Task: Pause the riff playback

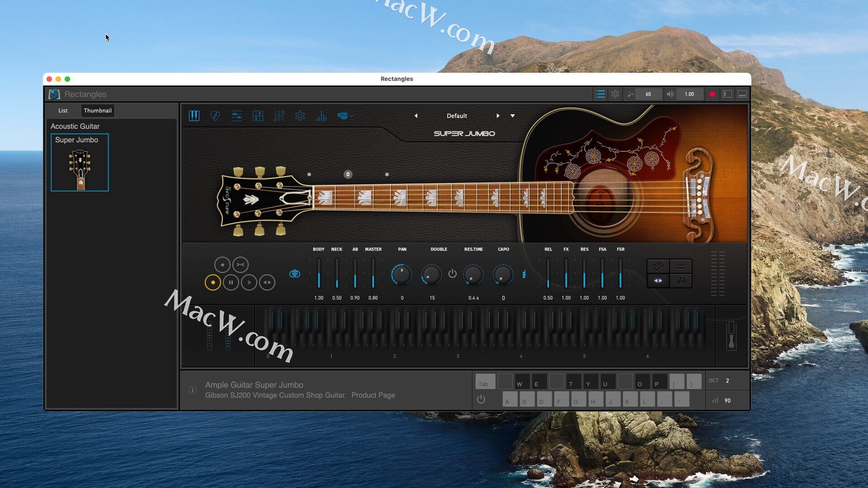Action: coord(231,282)
